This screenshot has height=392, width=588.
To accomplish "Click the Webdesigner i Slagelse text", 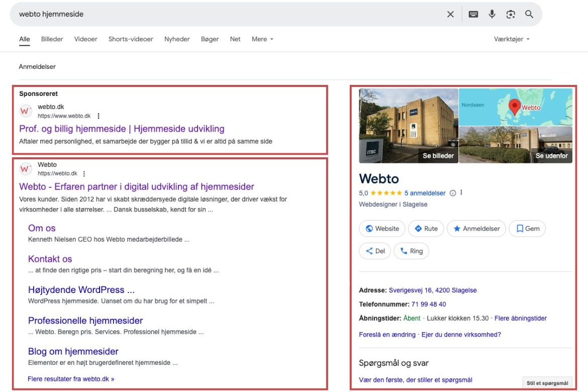I will pos(393,205).
